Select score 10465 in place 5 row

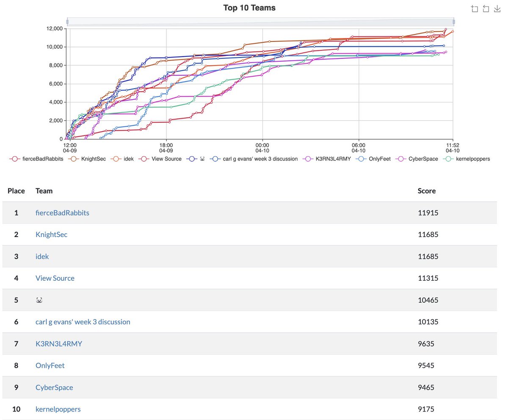428,300
